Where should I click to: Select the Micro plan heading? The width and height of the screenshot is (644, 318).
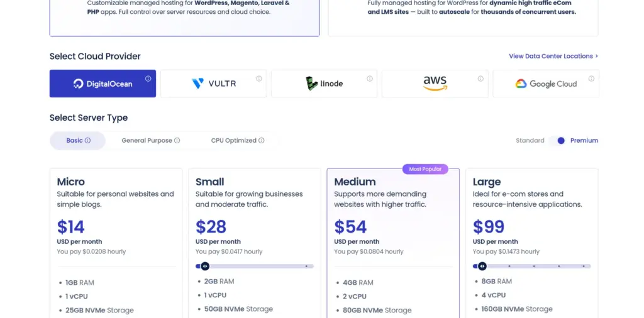coord(71,182)
